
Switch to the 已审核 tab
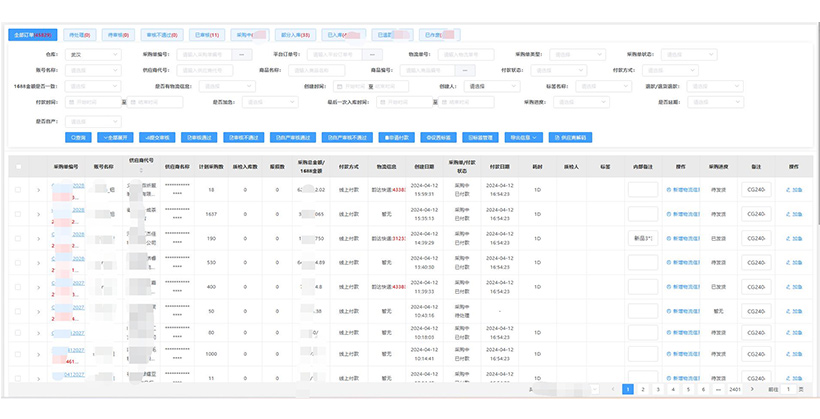208,34
